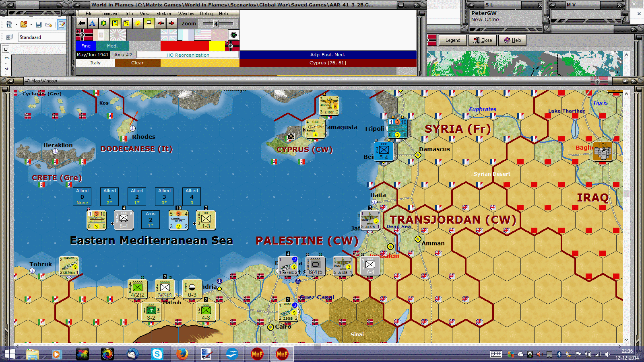Screen dimensions: 644x362
Task: Click the HQ Reorganization phase field
Action: click(188, 55)
